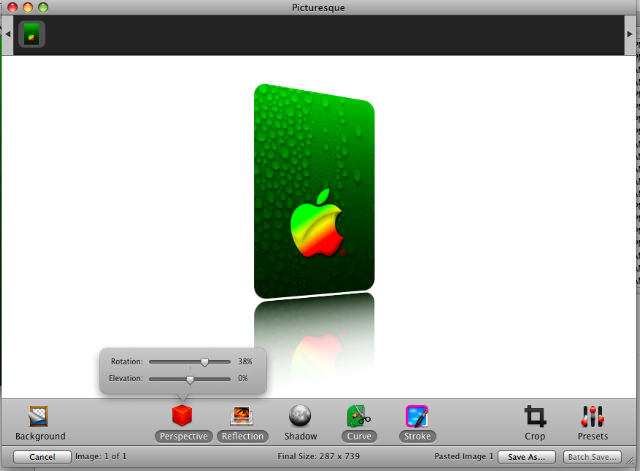This screenshot has height=471, width=640.
Task: Open the Background tool icon
Action: (x=38, y=416)
